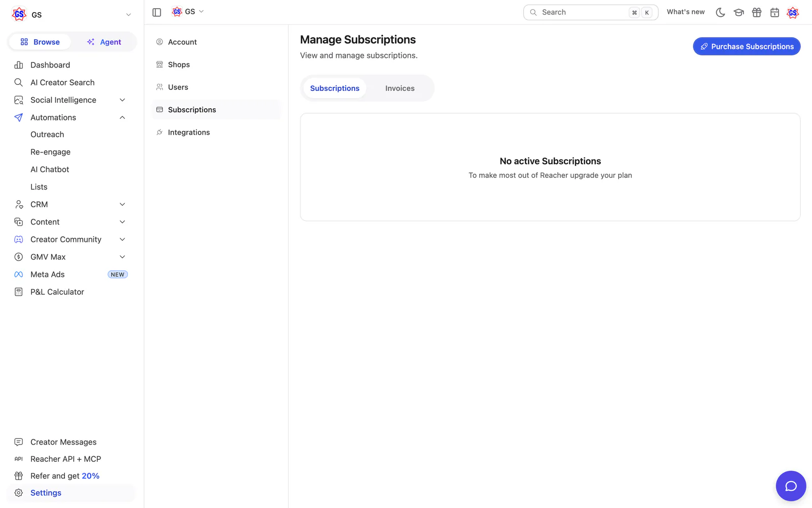Click the GMV Max dollar icon
812x508 pixels.
(19, 257)
